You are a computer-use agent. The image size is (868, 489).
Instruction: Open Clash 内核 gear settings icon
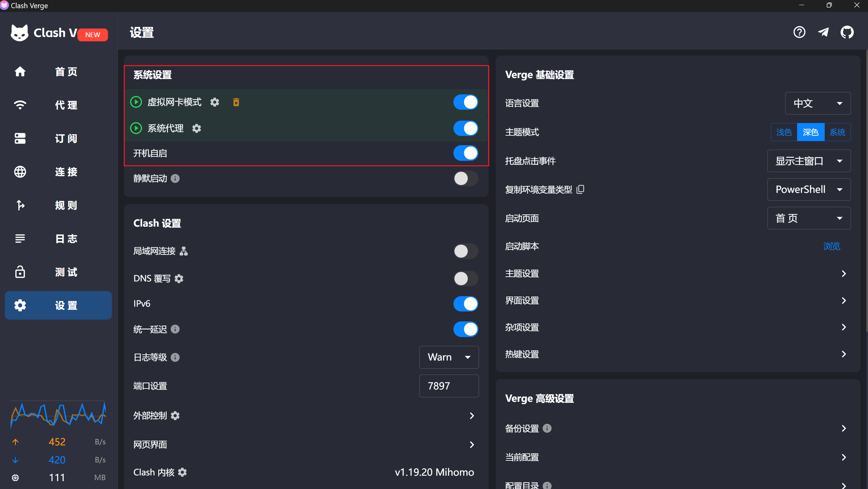[182, 472]
